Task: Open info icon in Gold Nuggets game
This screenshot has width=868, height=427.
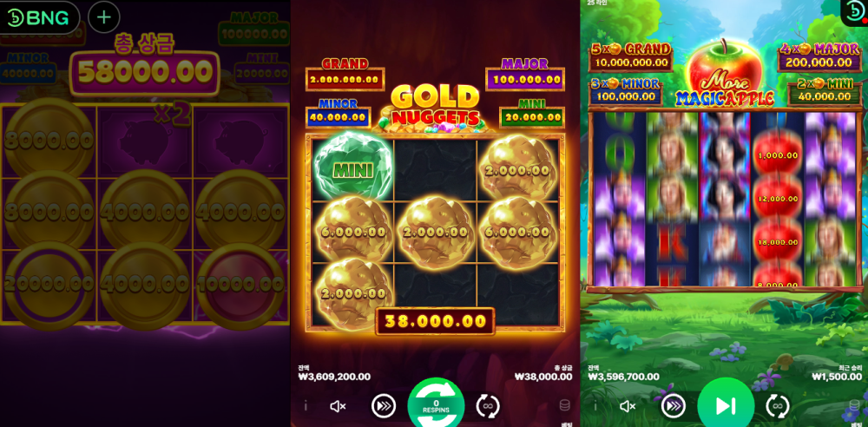Action: click(306, 406)
